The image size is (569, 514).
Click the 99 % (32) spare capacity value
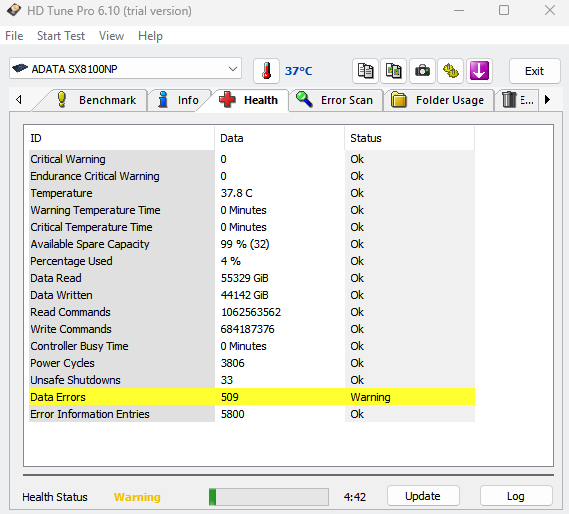(x=245, y=244)
